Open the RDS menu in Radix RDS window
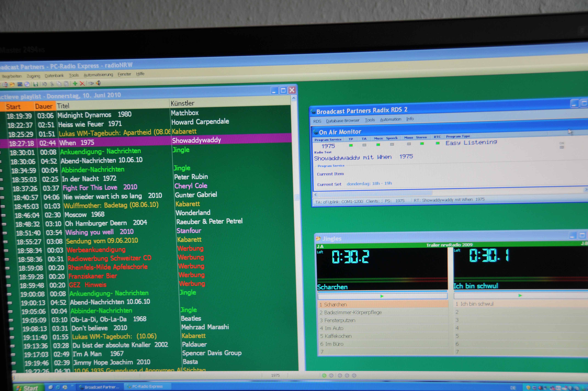This screenshot has width=588, height=391. click(317, 121)
